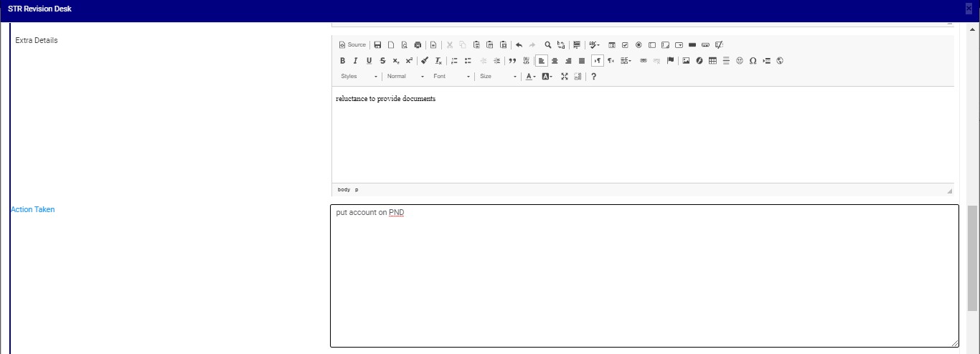980x354 pixels.
Task: Center align the text
Action: tap(555, 61)
